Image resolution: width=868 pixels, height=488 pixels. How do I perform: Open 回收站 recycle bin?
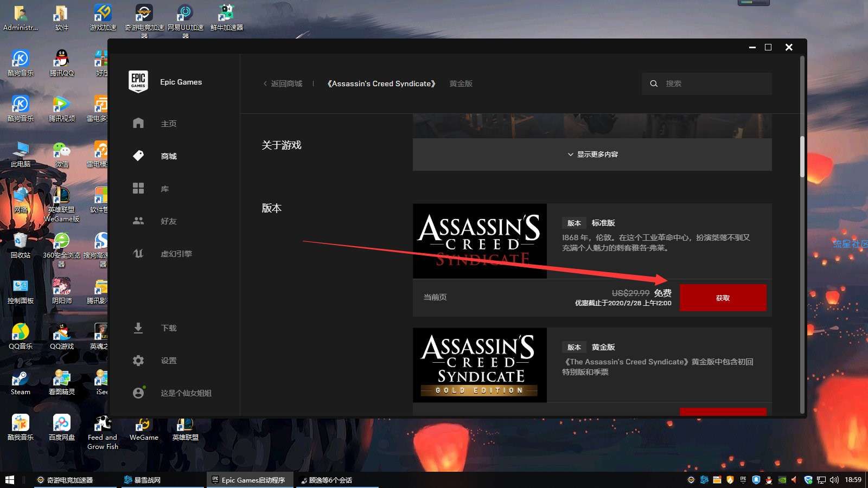21,245
